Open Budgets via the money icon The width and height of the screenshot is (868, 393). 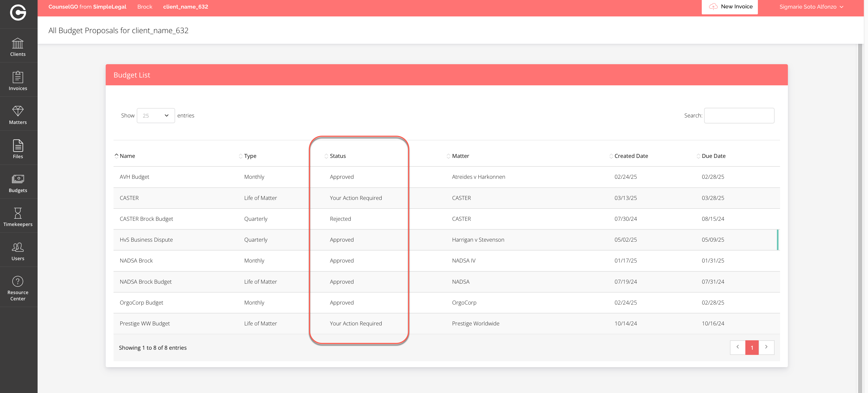click(18, 179)
